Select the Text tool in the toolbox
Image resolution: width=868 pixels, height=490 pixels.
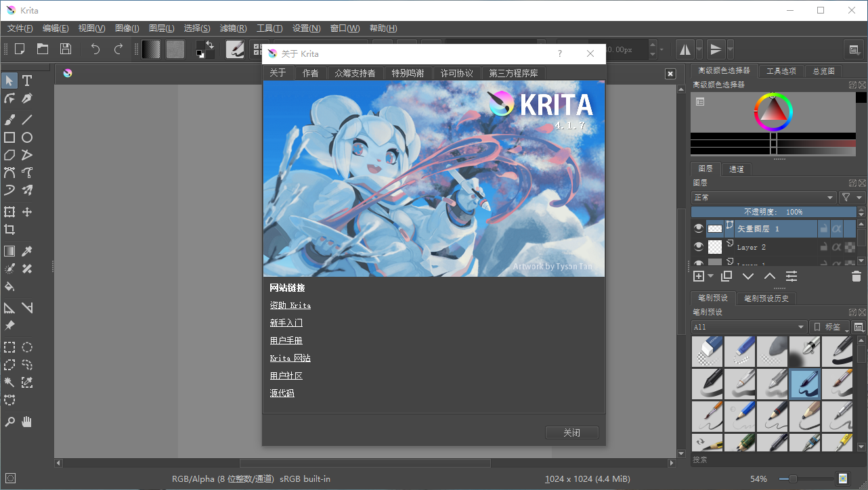coord(27,81)
